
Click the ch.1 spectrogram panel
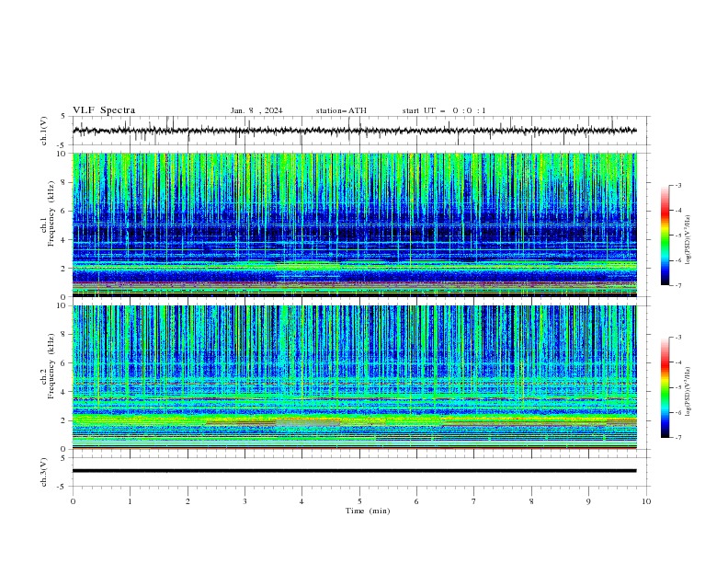tap(355, 224)
